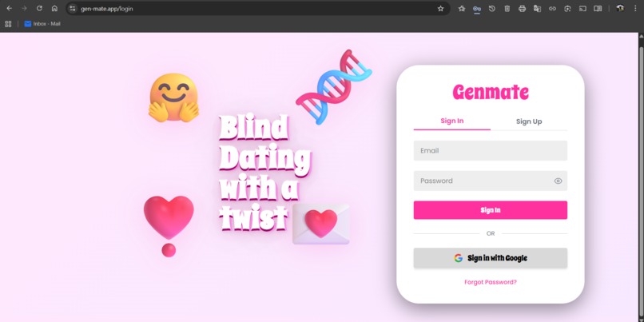Image resolution: width=644 pixels, height=322 pixels.
Task: Cast this tab to another screen
Action: click(582, 9)
